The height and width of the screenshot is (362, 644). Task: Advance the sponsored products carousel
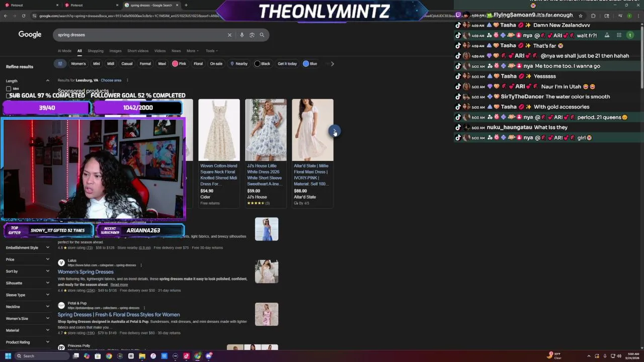(x=335, y=131)
